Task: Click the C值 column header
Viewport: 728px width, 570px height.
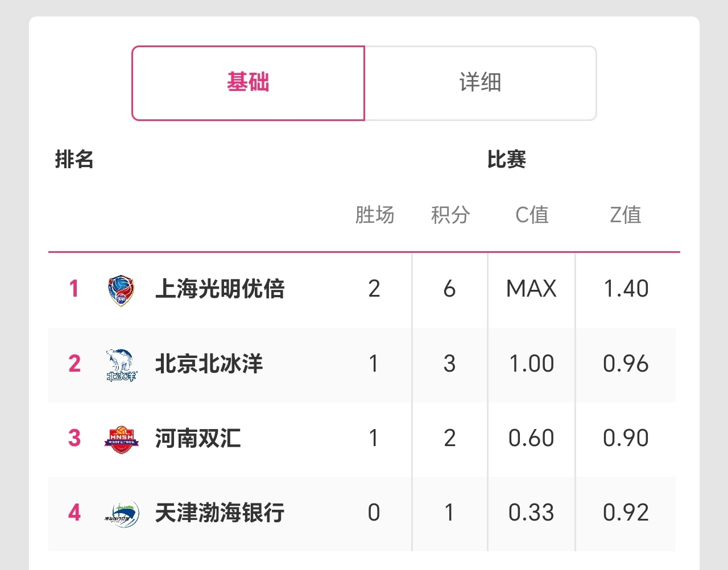Action: pos(532,215)
